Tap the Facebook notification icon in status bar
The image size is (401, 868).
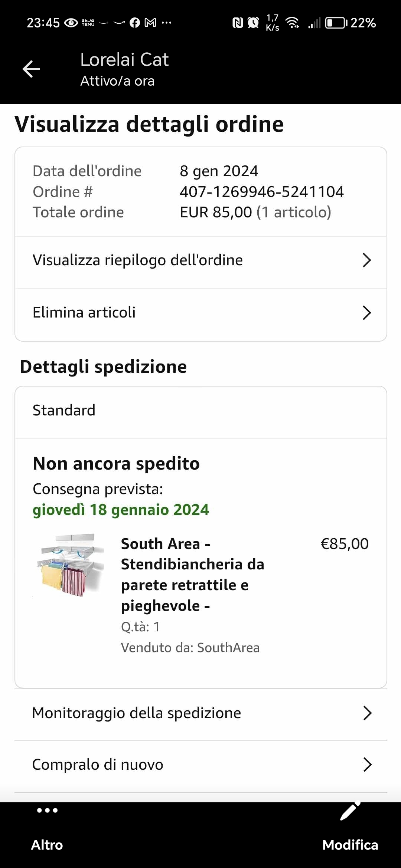(135, 23)
